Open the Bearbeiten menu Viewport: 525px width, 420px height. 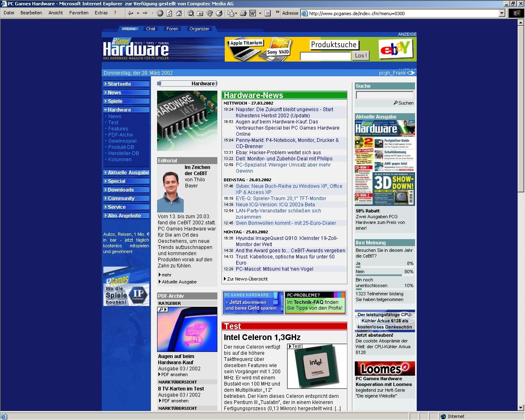click(x=31, y=13)
